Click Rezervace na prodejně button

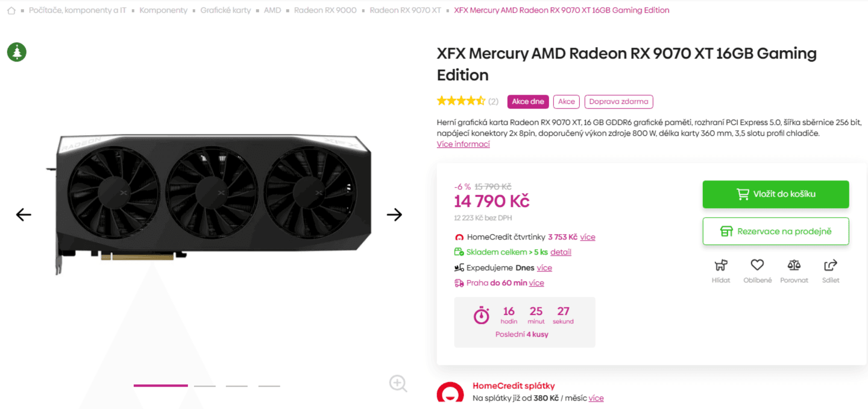point(776,231)
